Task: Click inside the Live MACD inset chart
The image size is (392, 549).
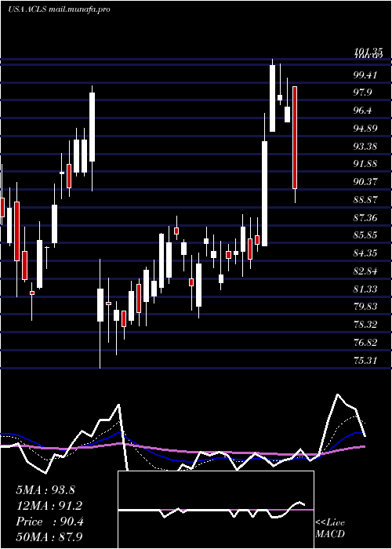Action: click(216, 510)
